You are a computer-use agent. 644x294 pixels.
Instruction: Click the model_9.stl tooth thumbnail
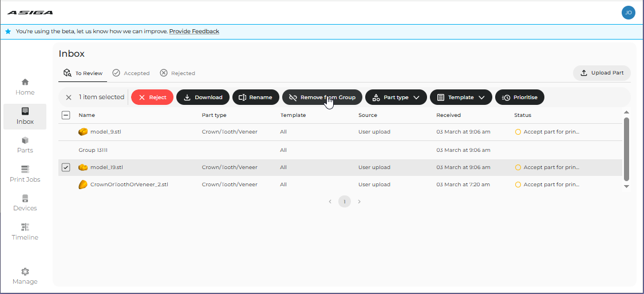coord(83,132)
